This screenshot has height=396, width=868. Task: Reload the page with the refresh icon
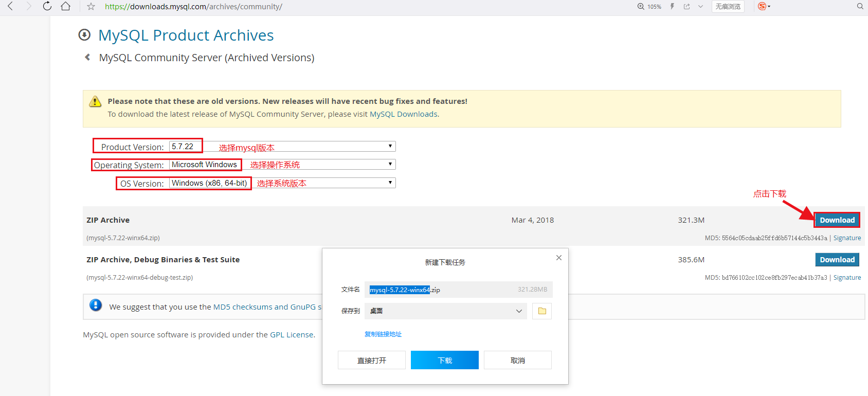(x=47, y=6)
